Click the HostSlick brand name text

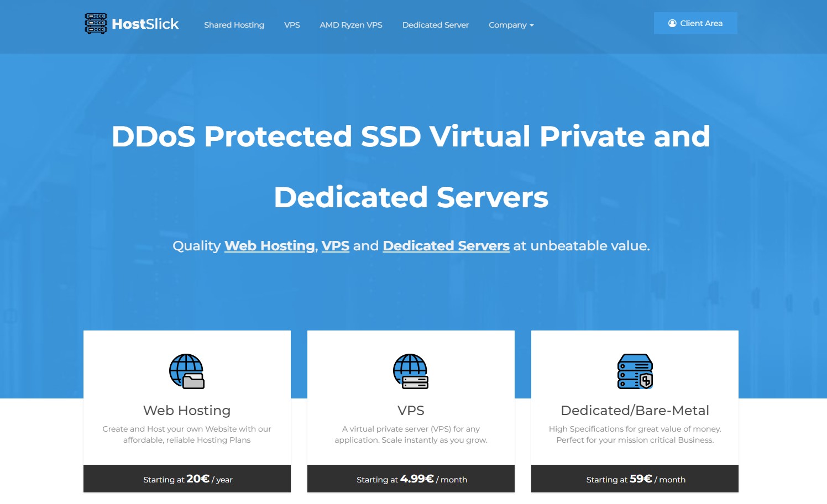pos(145,24)
